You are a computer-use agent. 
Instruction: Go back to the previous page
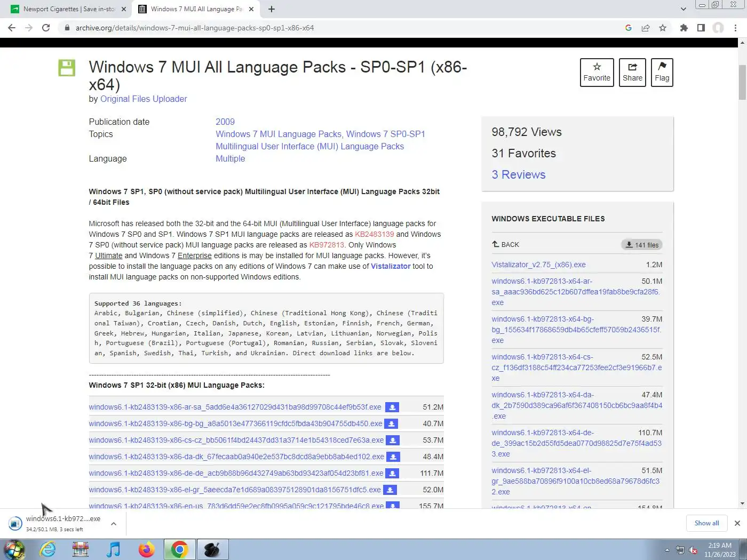click(x=12, y=28)
